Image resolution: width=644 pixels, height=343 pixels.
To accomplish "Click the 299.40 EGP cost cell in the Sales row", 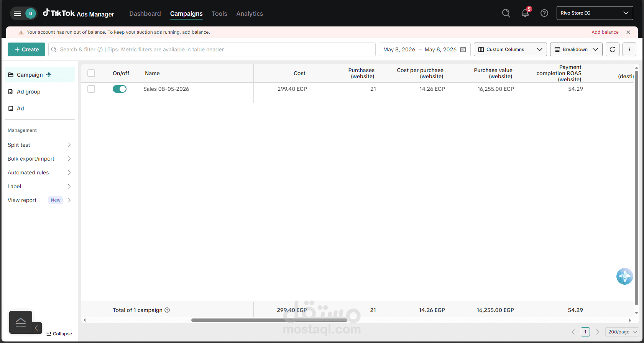I will 292,89.
